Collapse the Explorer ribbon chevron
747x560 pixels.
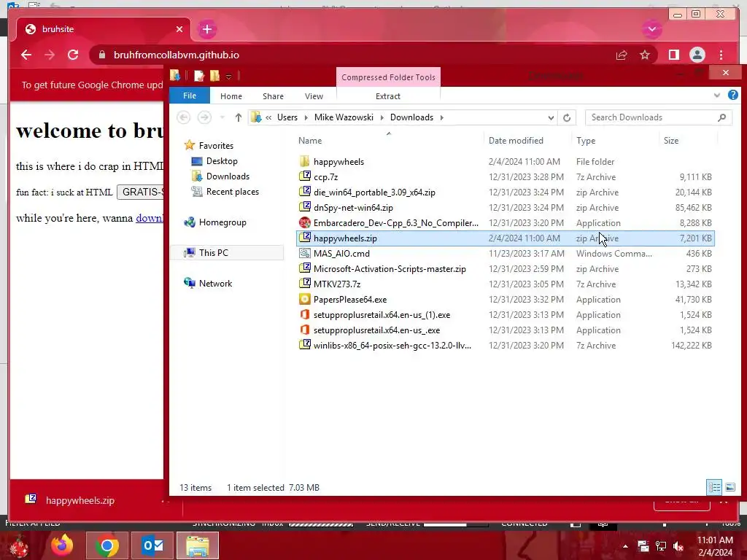point(717,96)
